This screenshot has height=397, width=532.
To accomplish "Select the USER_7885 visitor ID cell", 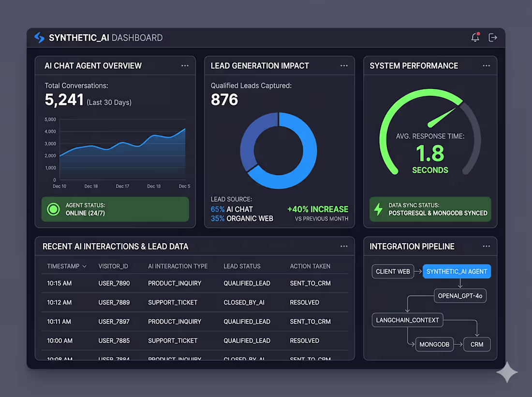I will coord(114,341).
